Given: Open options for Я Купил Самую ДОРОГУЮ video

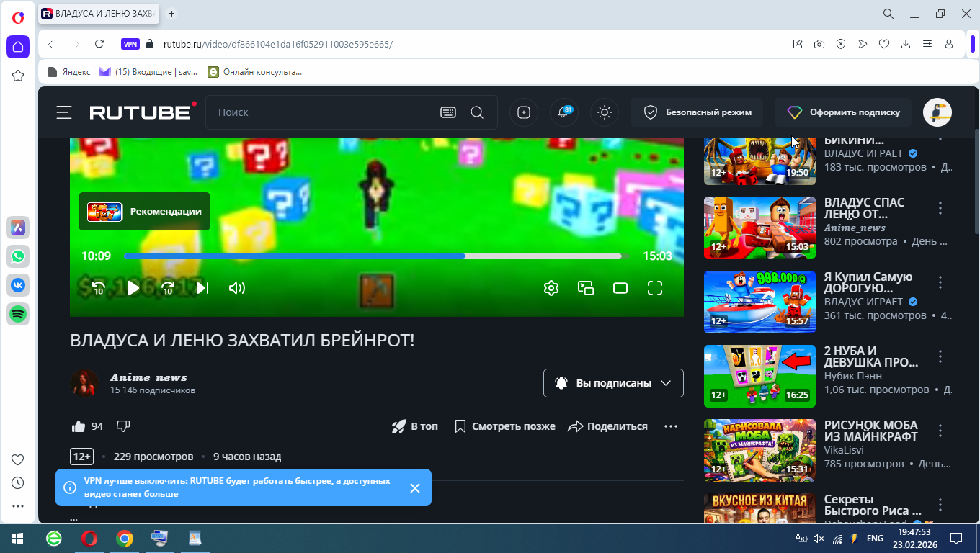Looking at the screenshot, I should pos(940,282).
